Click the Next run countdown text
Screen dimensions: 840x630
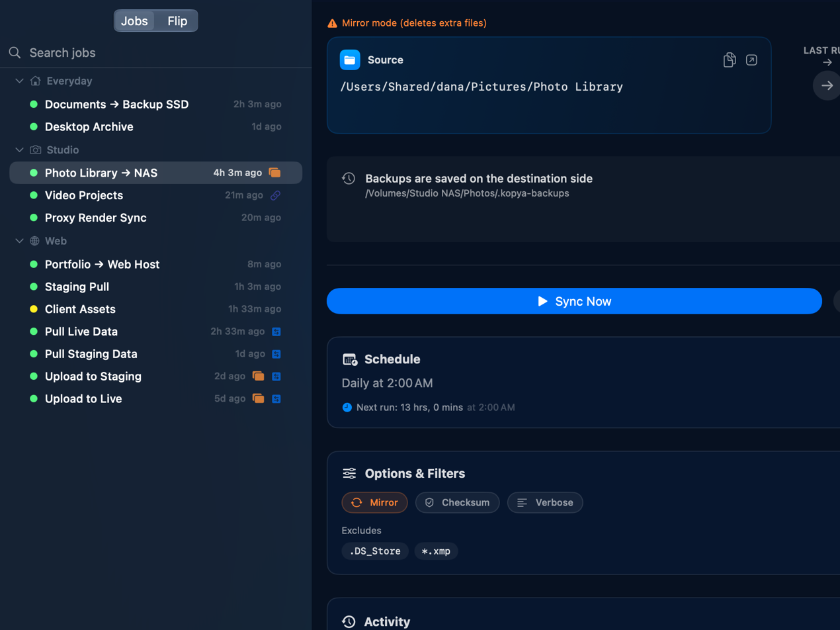pos(409,407)
